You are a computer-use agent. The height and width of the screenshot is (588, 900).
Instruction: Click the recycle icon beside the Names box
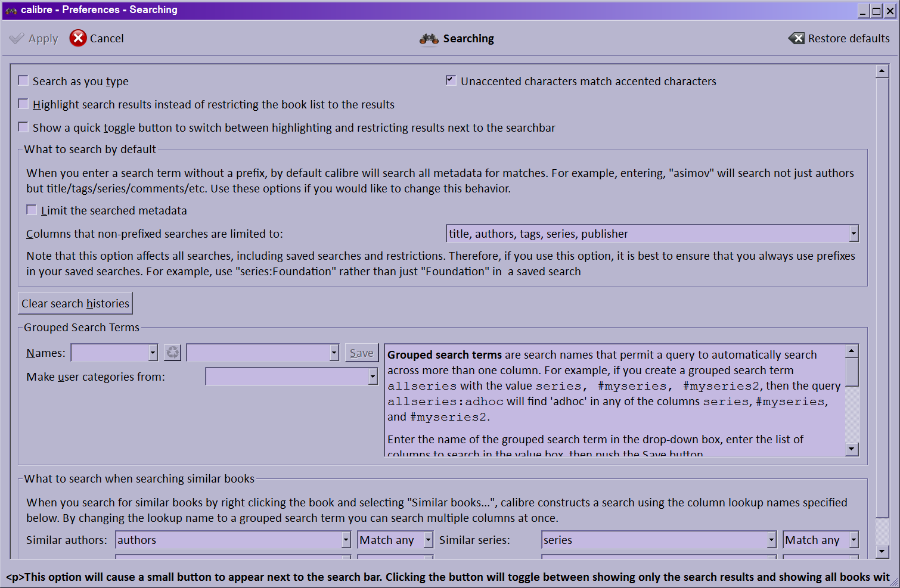[x=173, y=353]
